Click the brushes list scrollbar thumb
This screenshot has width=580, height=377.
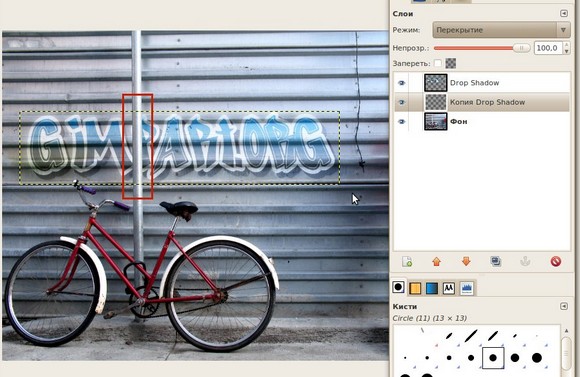pos(566,354)
